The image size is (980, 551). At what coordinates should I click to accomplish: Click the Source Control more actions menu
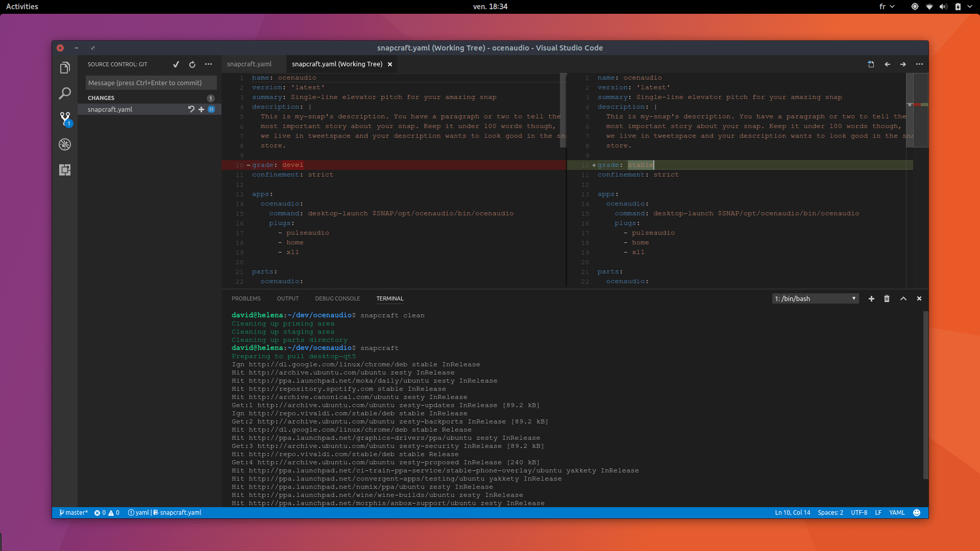click(208, 64)
